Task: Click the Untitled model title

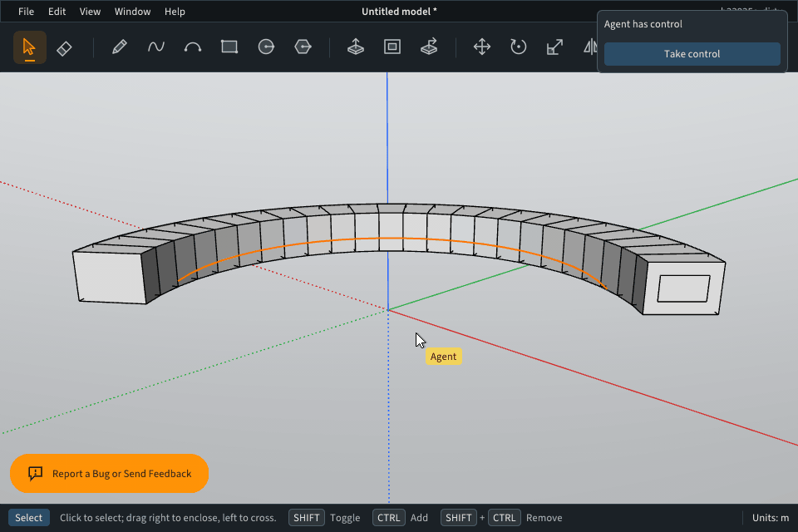Action: 399,11
